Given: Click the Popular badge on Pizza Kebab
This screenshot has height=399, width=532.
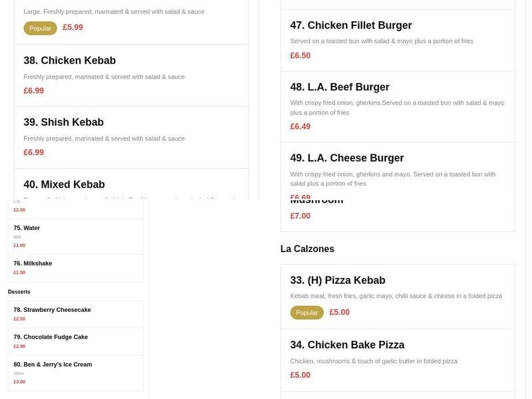Looking at the screenshot, I should click(x=307, y=313).
